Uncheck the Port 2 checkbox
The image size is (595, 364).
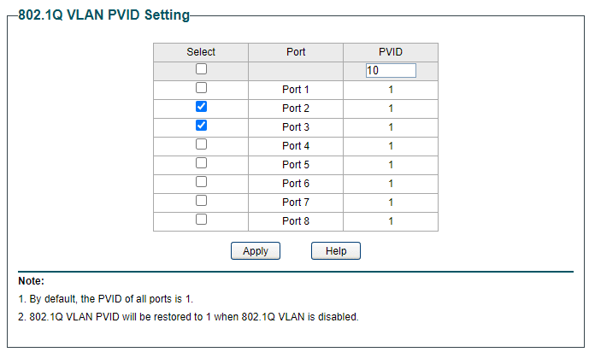(201, 107)
